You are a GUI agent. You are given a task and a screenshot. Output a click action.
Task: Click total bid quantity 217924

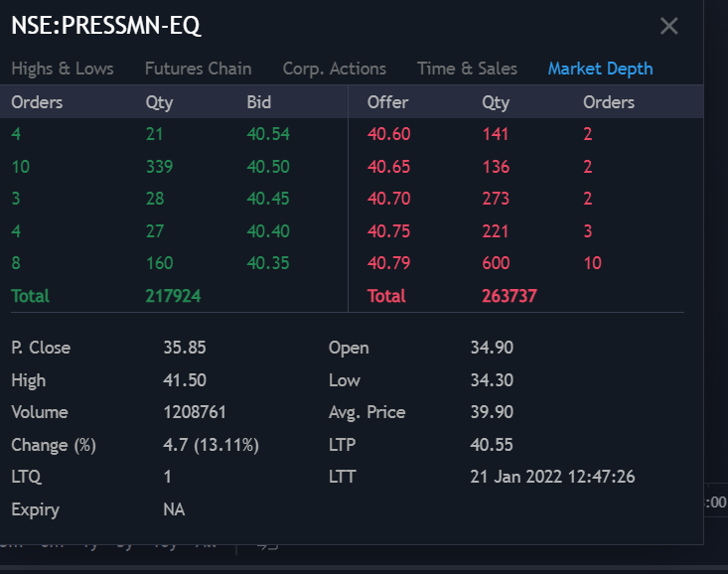[x=173, y=296]
